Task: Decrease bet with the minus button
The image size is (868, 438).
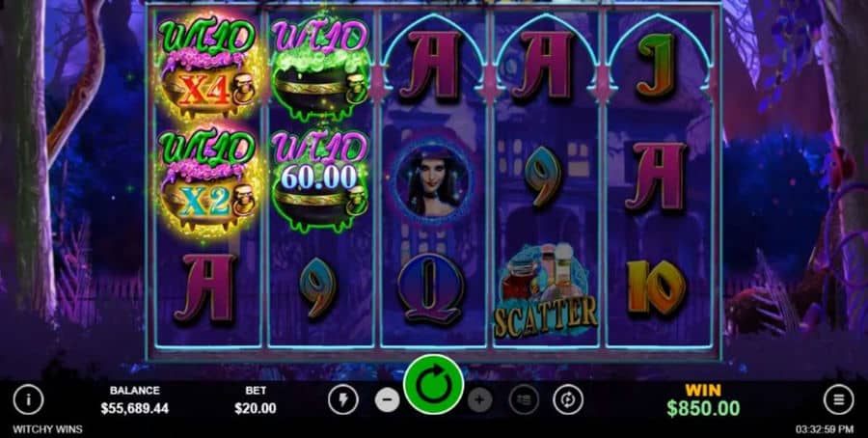Action: (x=388, y=399)
